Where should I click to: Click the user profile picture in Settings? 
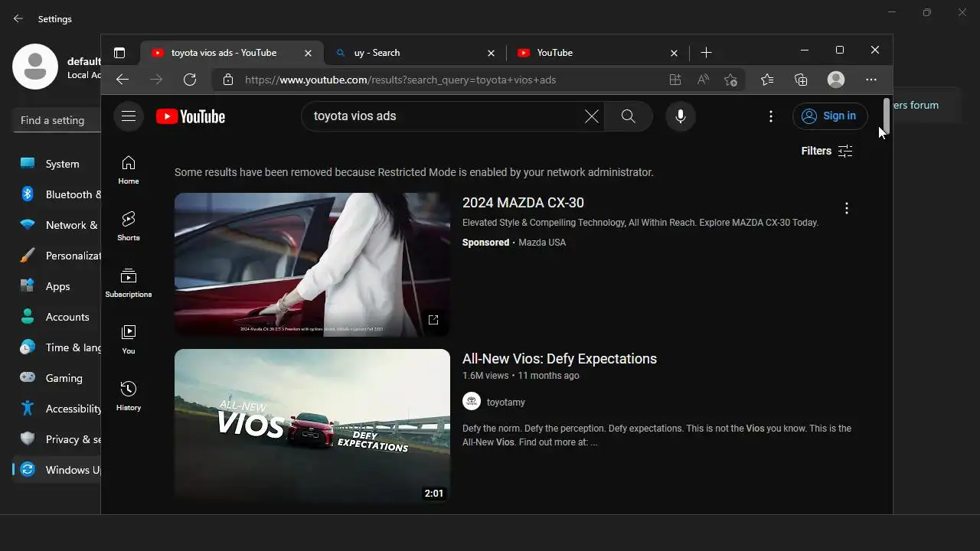35,67
